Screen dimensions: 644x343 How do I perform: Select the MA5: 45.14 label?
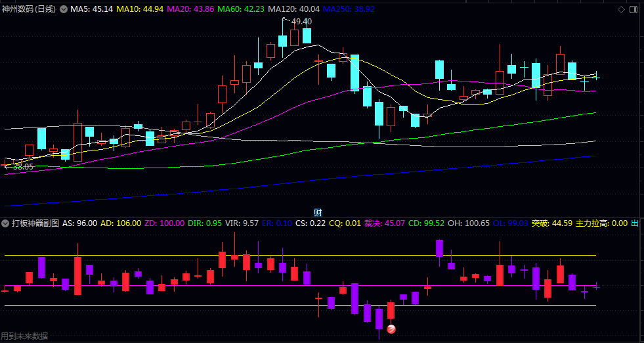[91, 9]
